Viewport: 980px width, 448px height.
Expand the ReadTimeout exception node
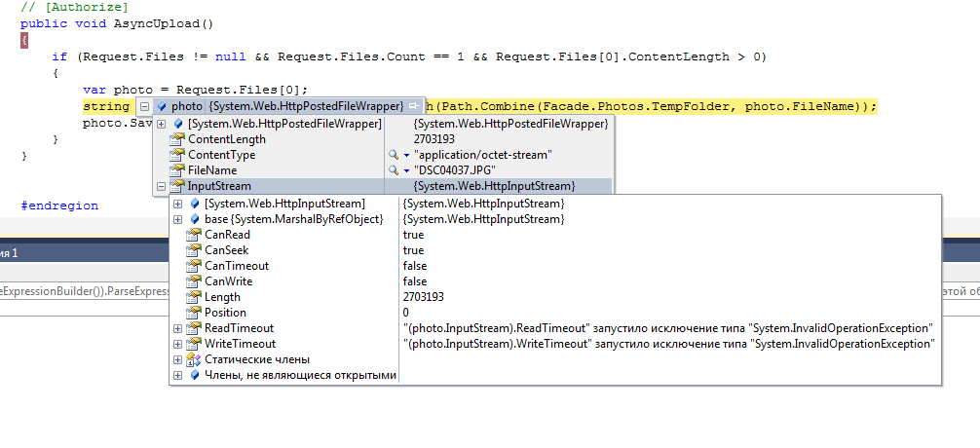coord(177,328)
